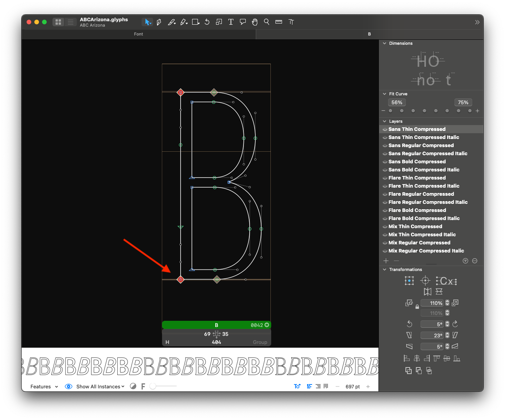Toggle the scale proportions lock
Image resolution: width=505 pixels, height=420 pixels.
pos(417,307)
